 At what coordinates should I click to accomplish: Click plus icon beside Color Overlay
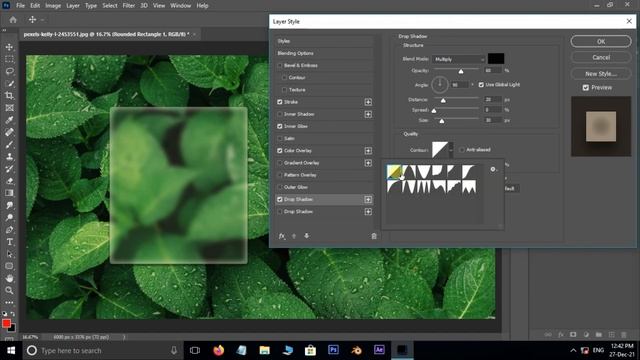pos(368,151)
